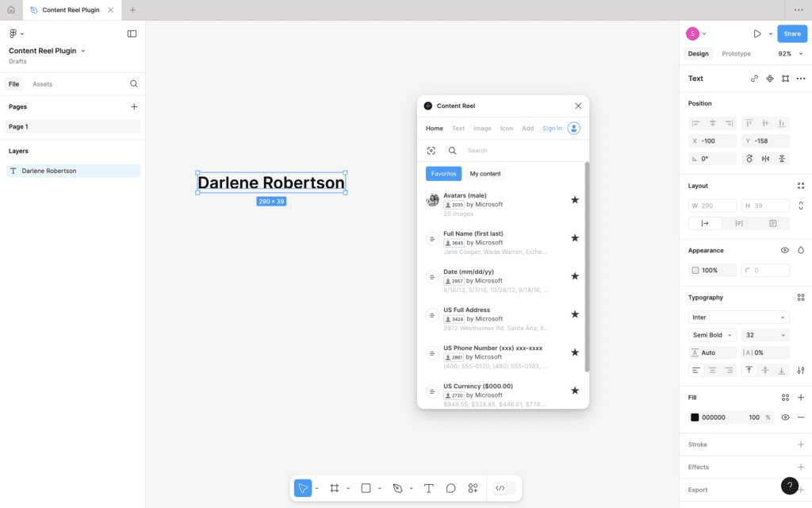Add an effect

801,467
